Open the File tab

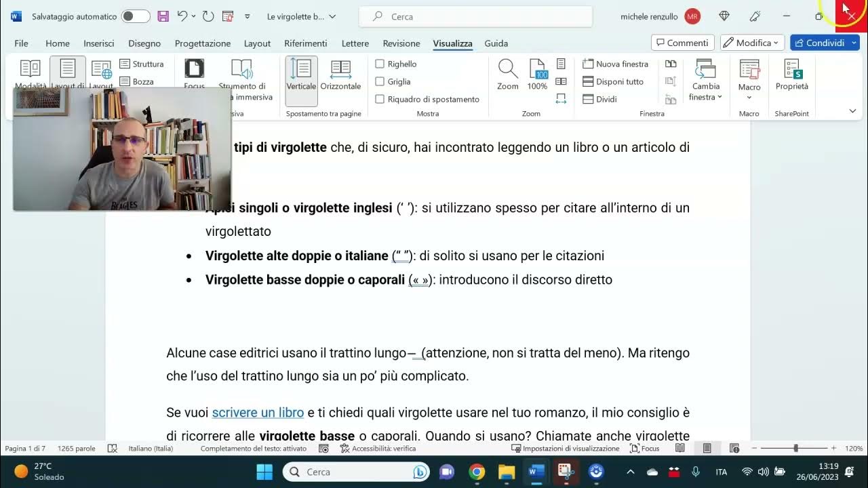21,43
